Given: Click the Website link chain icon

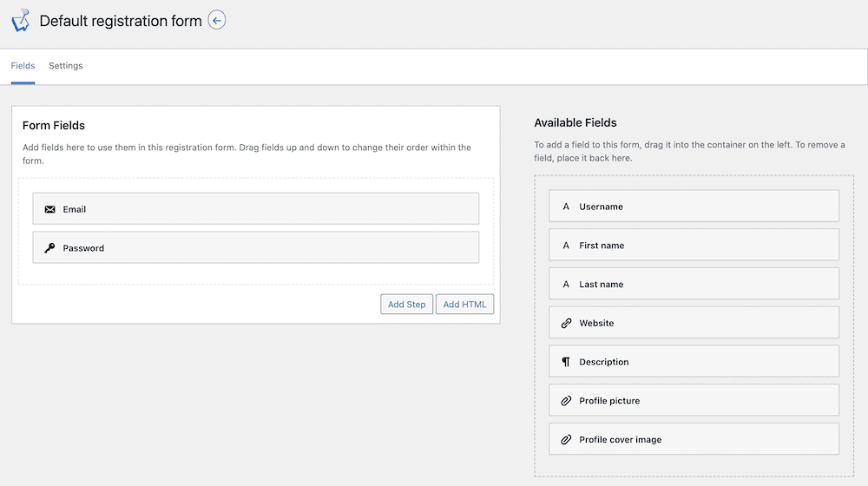Looking at the screenshot, I should (566, 323).
